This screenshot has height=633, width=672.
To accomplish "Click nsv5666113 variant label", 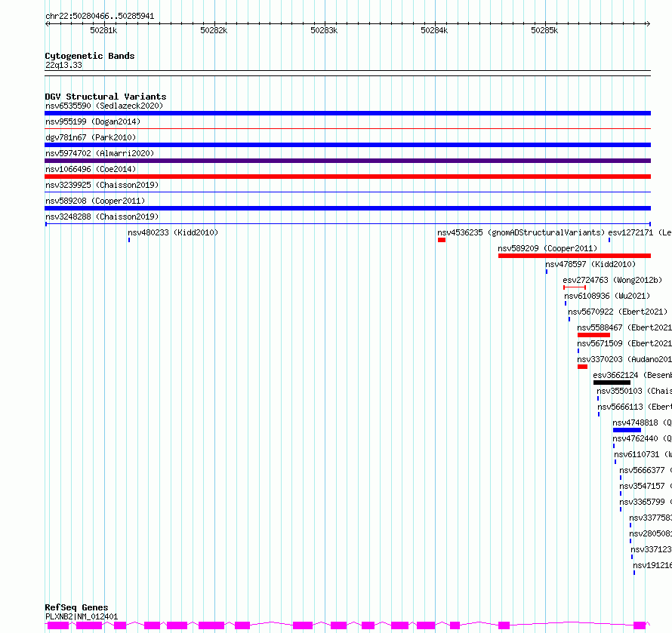I will coord(635,407).
